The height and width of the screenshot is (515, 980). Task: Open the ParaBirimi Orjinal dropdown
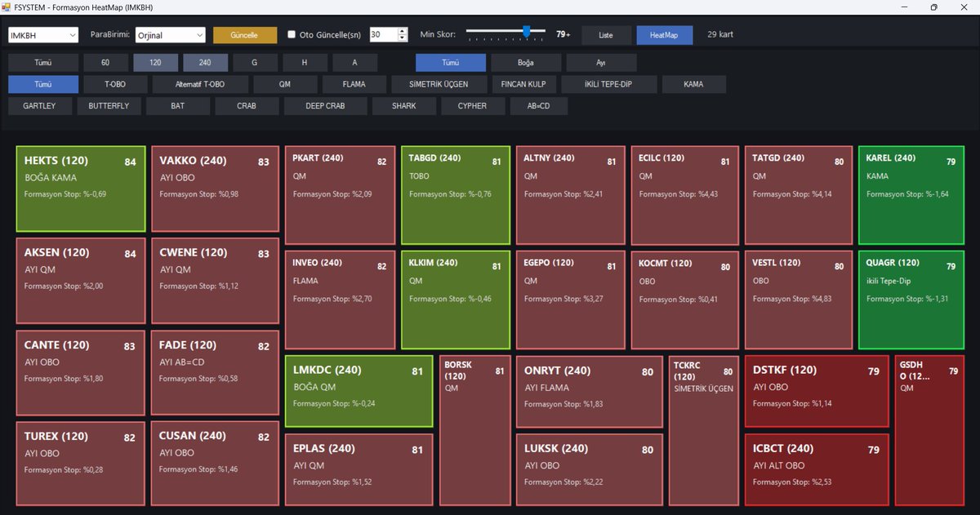click(x=170, y=35)
